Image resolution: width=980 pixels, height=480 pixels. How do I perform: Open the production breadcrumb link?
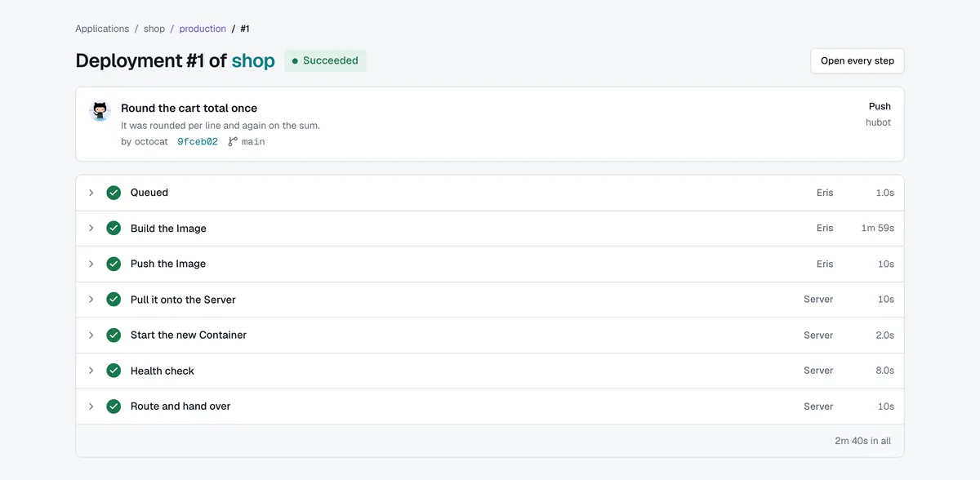tap(203, 29)
